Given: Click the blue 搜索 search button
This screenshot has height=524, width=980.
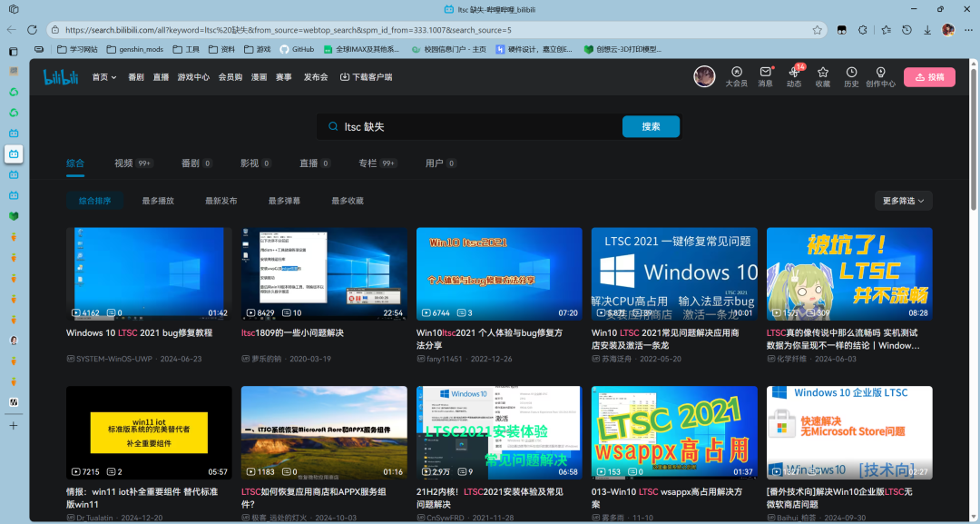Looking at the screenshot, I should pyautogui.click(x=651, y=127).
